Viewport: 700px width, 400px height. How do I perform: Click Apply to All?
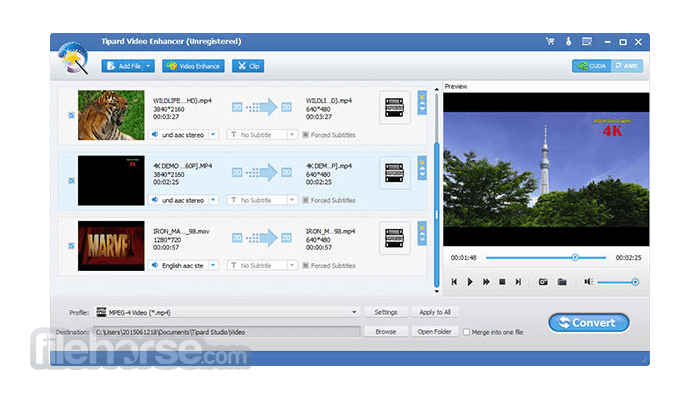tap(435, 312)
